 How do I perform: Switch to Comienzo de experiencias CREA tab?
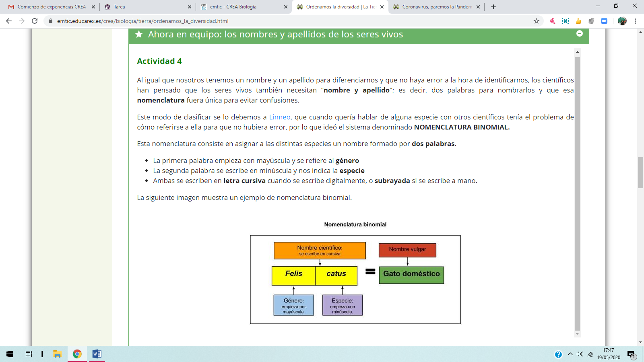(x=52, y=7)
